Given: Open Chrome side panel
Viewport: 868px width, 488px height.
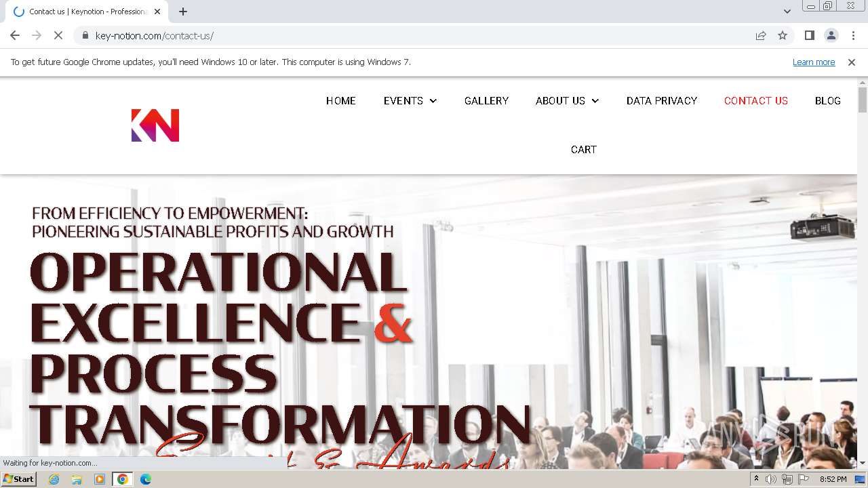Looking at the screenshot, I should [x=809, y=35].
